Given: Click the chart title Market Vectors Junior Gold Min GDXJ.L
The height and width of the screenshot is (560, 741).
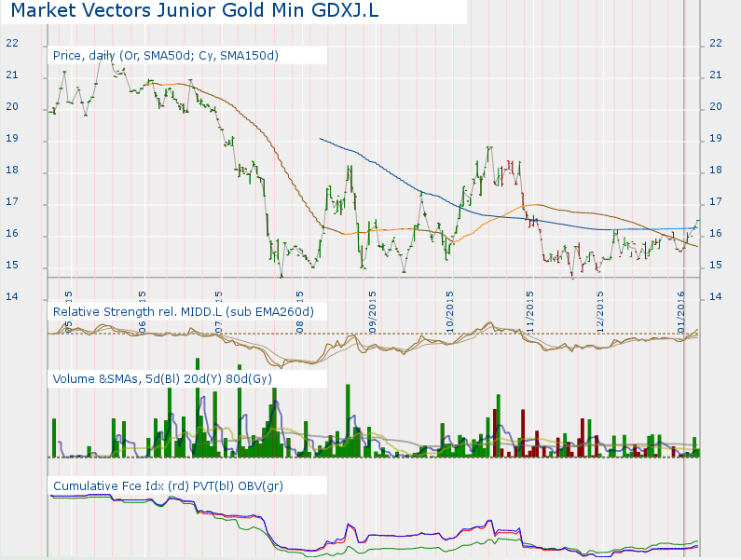Looking at the screenshot, I should 195,10.
